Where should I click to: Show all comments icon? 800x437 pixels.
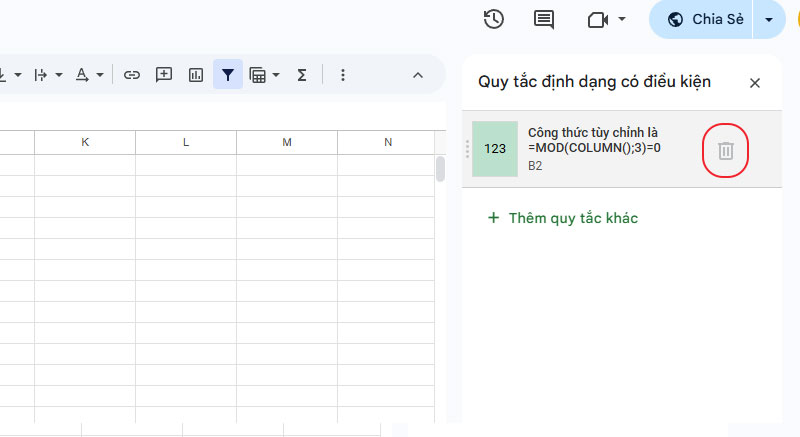tap(544, 19)
